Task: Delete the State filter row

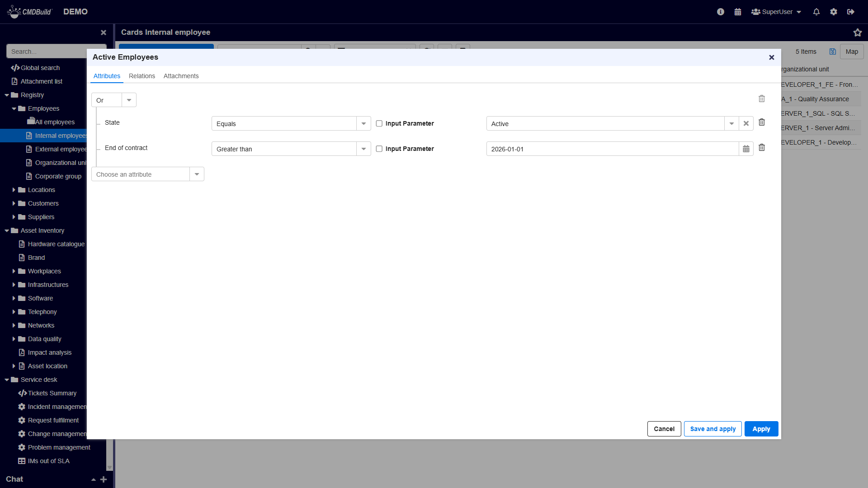Action: pos(762,122)
